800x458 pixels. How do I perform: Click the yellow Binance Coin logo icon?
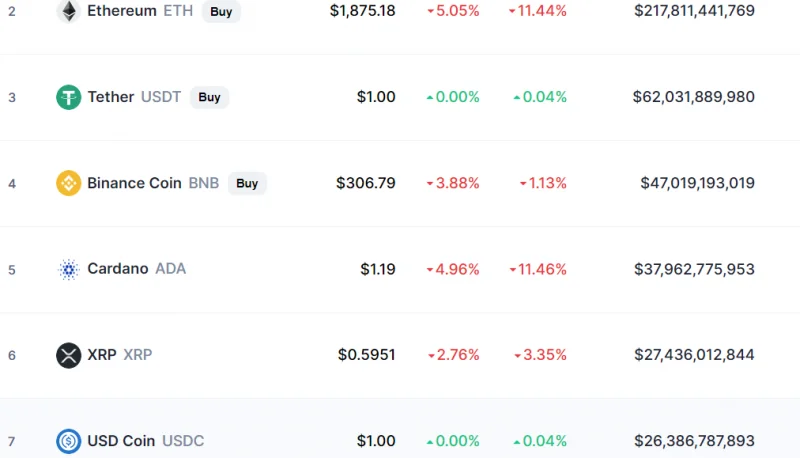68,183
